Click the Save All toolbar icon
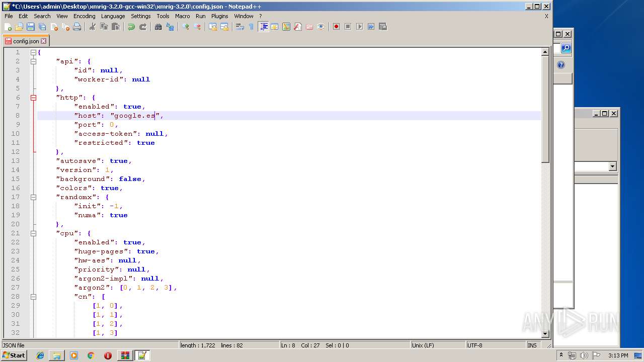Viewport: 644px width, 362px height. click(x=42, y=27)
